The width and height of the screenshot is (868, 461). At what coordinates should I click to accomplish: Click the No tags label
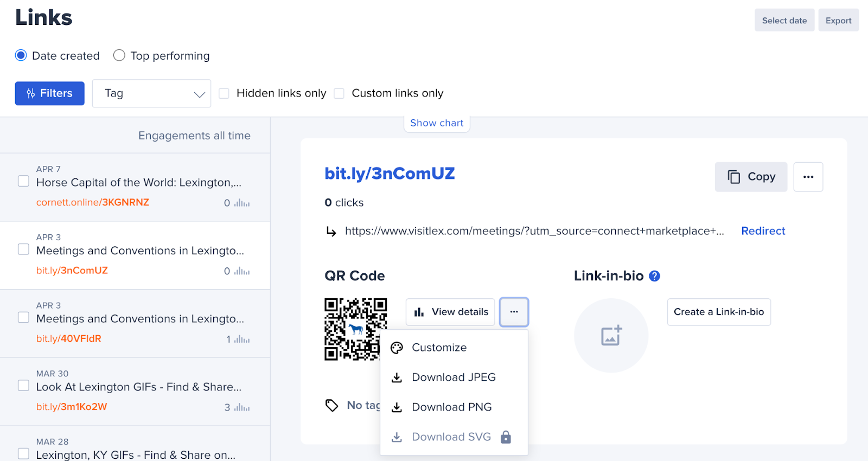point(363,405)
